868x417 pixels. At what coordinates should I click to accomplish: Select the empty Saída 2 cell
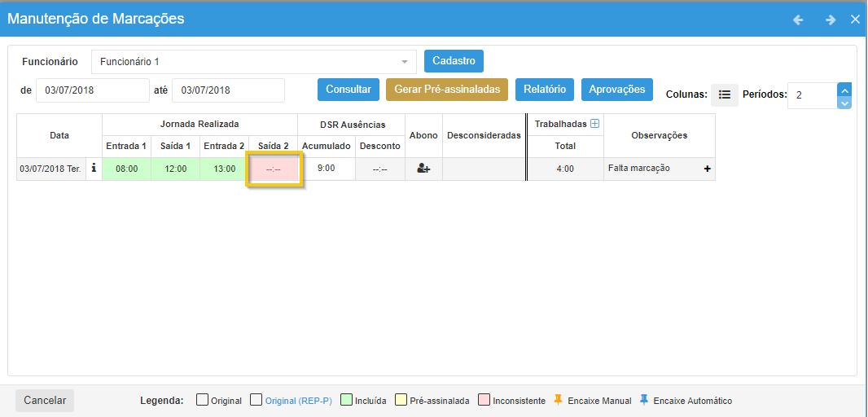274,169
